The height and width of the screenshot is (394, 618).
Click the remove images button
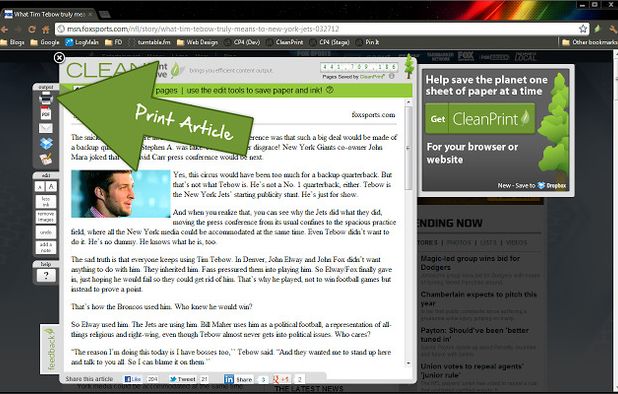point(46,217)
